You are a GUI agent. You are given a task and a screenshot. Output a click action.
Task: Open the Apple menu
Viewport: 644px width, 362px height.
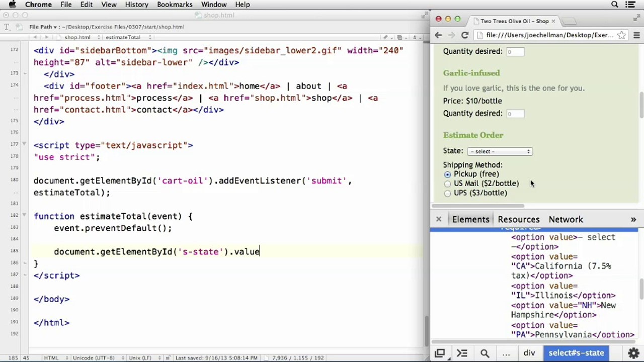(12, 5)
